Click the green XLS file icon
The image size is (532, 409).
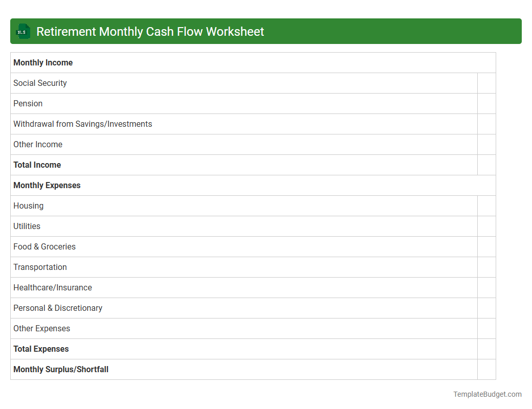click(x=23, y=31)
